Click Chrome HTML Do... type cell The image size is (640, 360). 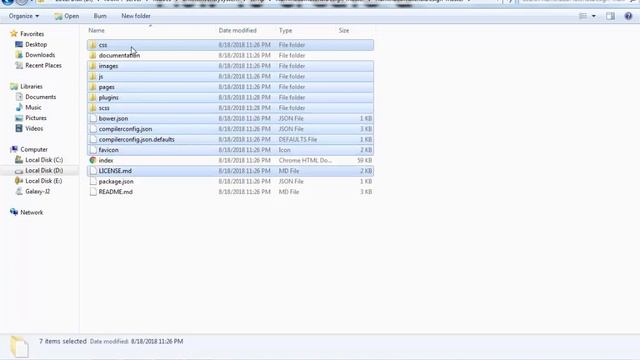coord(305,160)
